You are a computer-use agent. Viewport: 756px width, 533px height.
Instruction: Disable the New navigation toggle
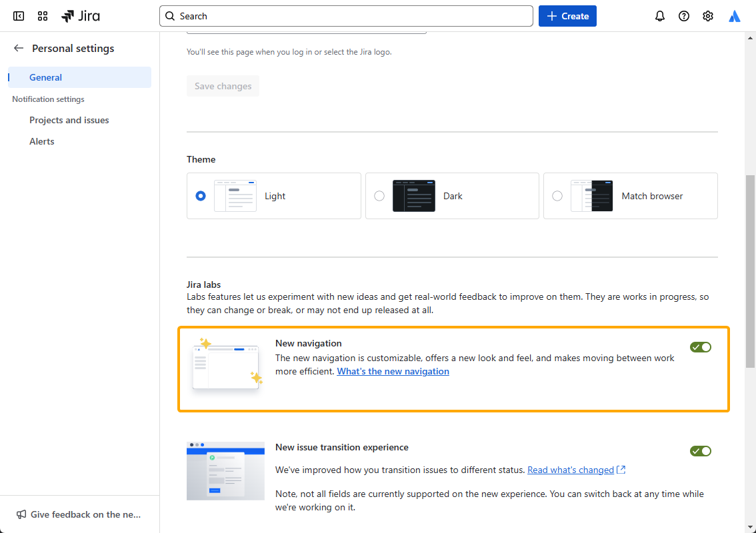pyautogui.click(x=701, y=346)
